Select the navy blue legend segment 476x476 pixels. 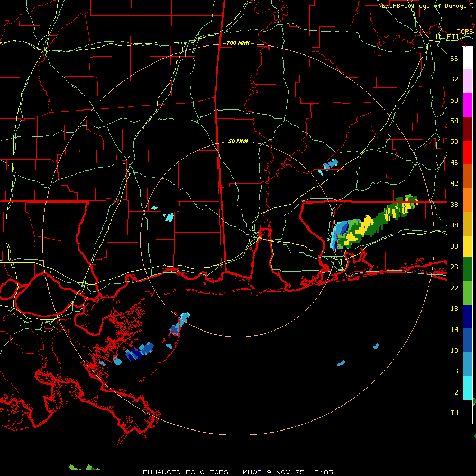pyautogui.click(x=467, y=317)
